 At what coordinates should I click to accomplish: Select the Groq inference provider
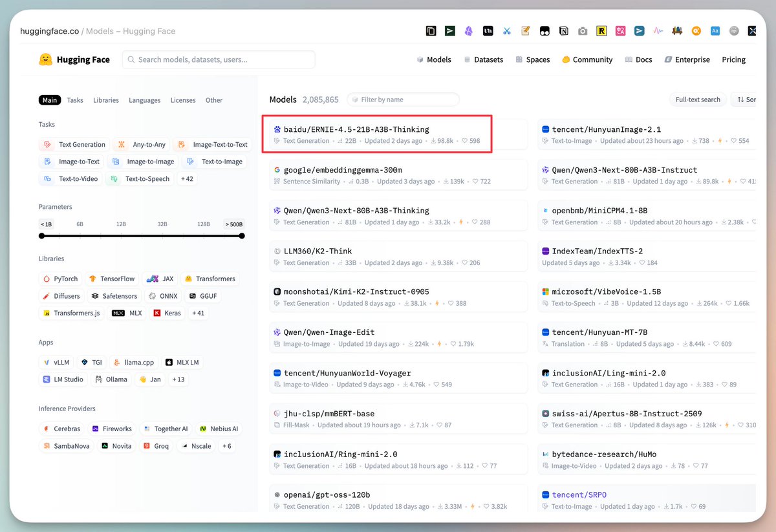pyautogui.click(x=155, y=446)
